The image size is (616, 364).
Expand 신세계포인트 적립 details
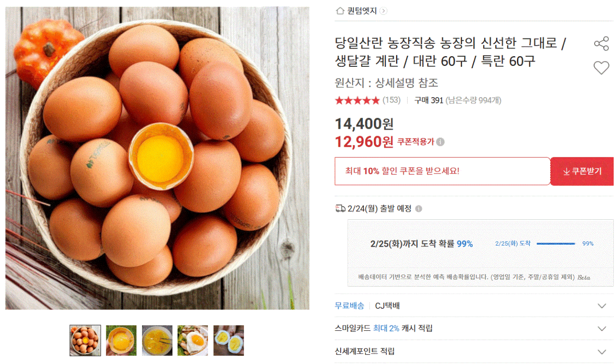602,351
